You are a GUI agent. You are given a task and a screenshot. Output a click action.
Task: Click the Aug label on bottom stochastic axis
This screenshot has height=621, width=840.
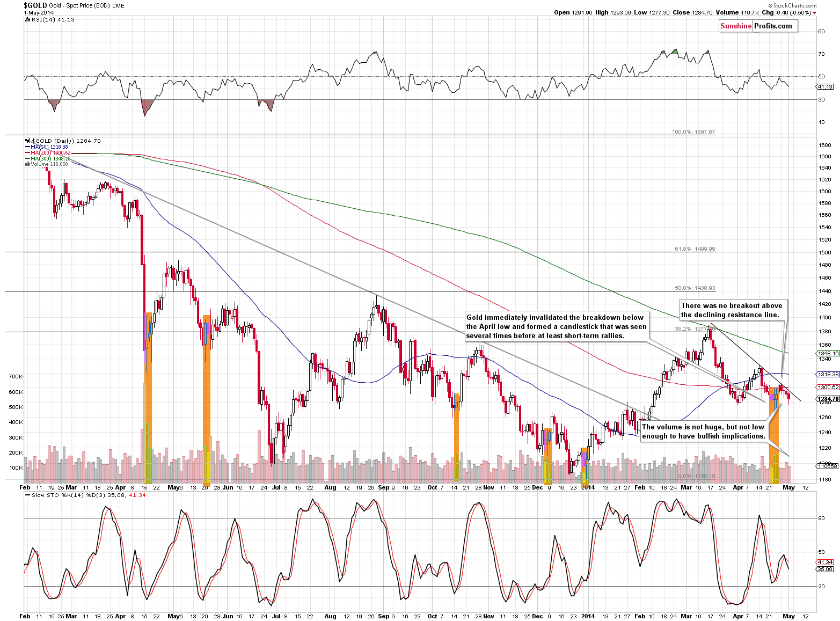[330, 616]
